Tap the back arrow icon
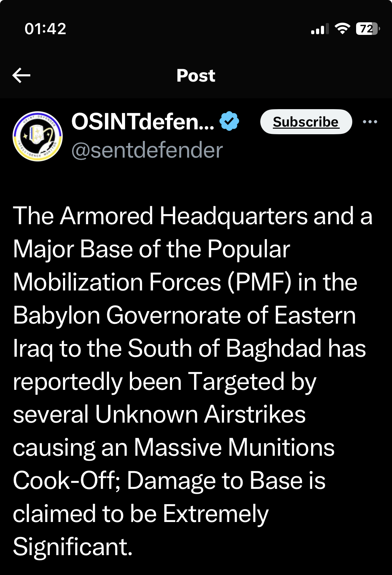This screenshot has height=575, width=392. point(21,75)
